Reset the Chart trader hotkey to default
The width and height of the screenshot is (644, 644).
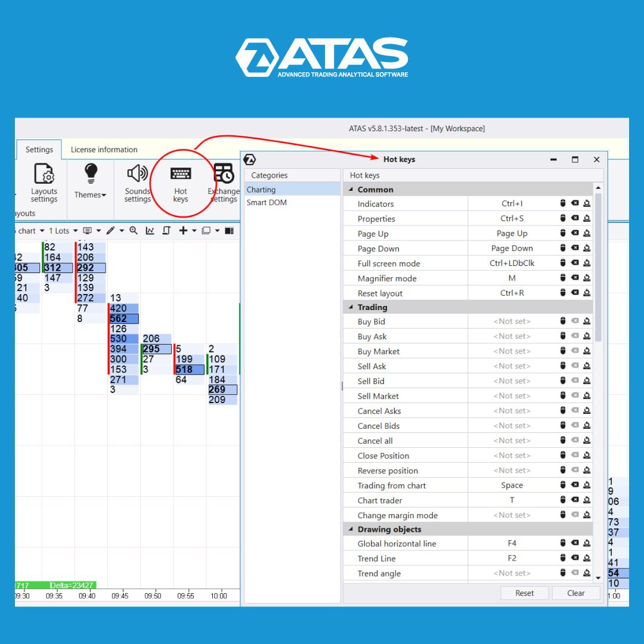point(587,500)
